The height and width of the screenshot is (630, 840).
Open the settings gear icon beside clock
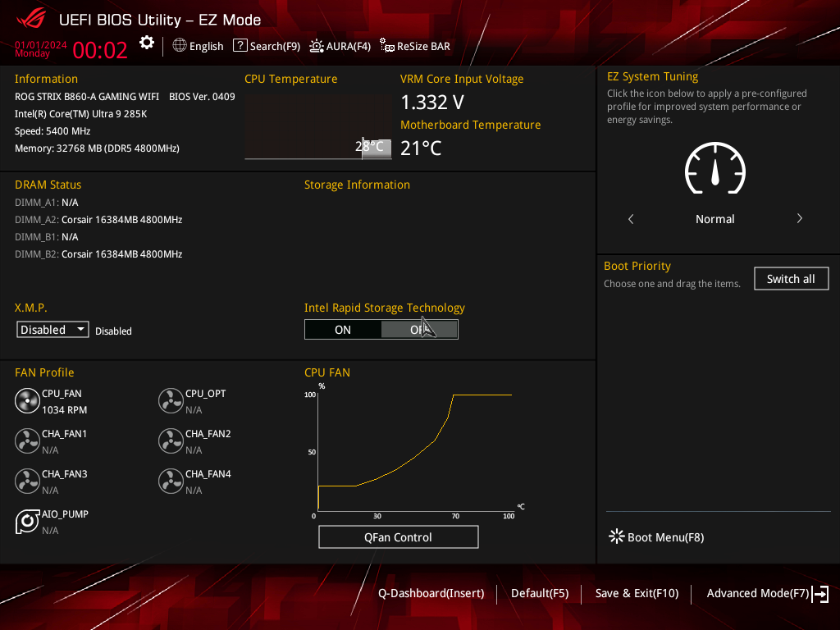click(x=147, y=43)
